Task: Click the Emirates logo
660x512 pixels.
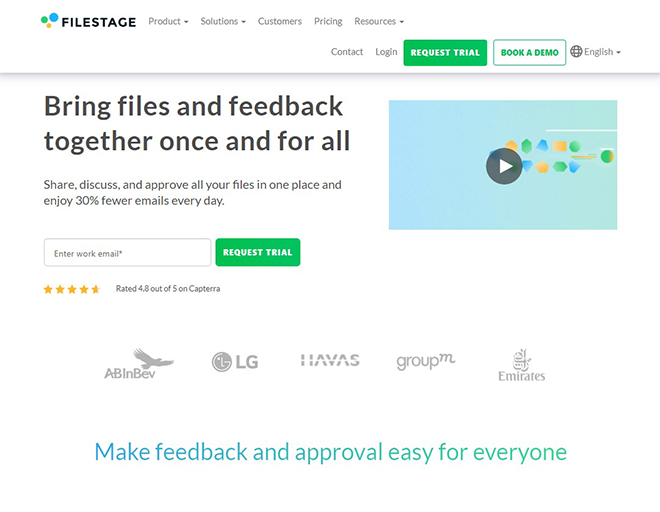Action: click(522, 365)
